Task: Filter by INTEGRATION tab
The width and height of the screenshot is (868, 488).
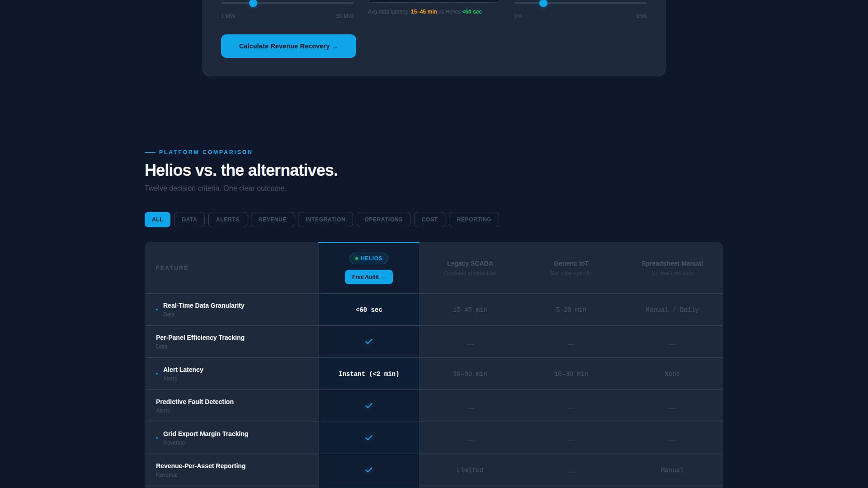Action: 325,220
